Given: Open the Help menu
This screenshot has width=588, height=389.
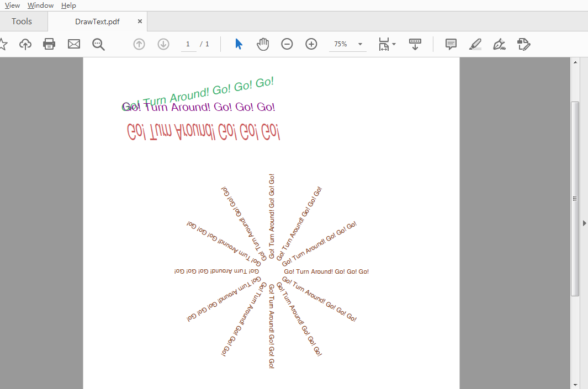Looking at the screenshot, I should point(68,6).
